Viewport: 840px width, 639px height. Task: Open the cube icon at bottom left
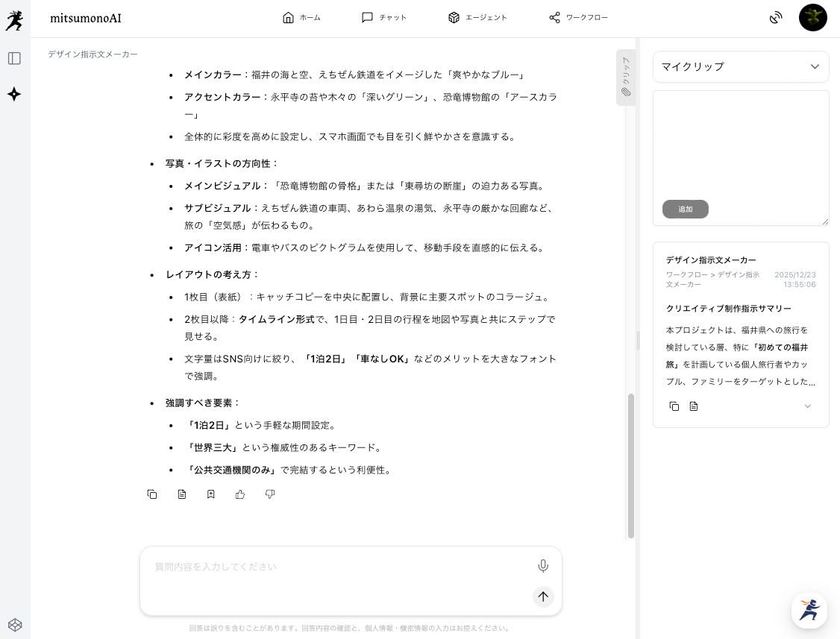click(15, 625)
